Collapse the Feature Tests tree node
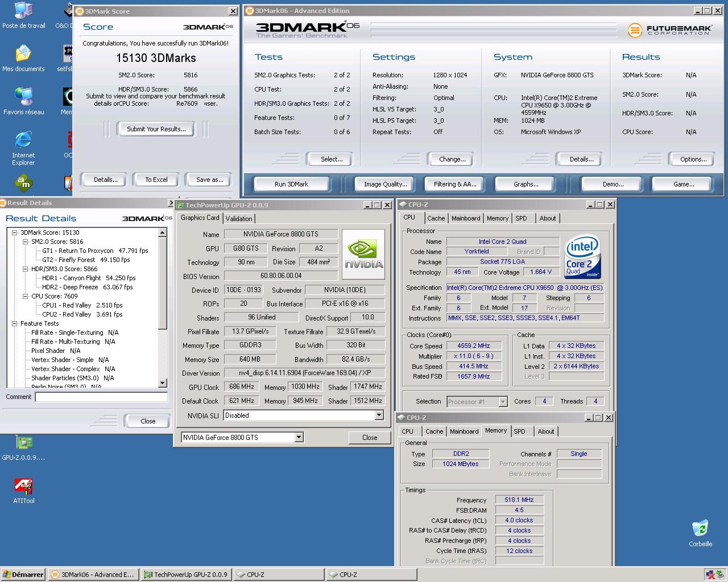The height and width of the screenshot is (582, 728). click(15, 323)
